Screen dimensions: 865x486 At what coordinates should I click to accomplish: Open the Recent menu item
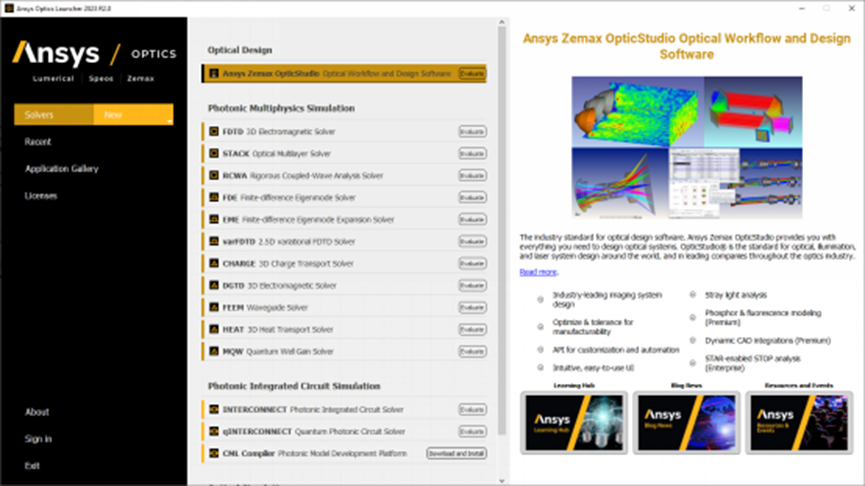(38, 142)
